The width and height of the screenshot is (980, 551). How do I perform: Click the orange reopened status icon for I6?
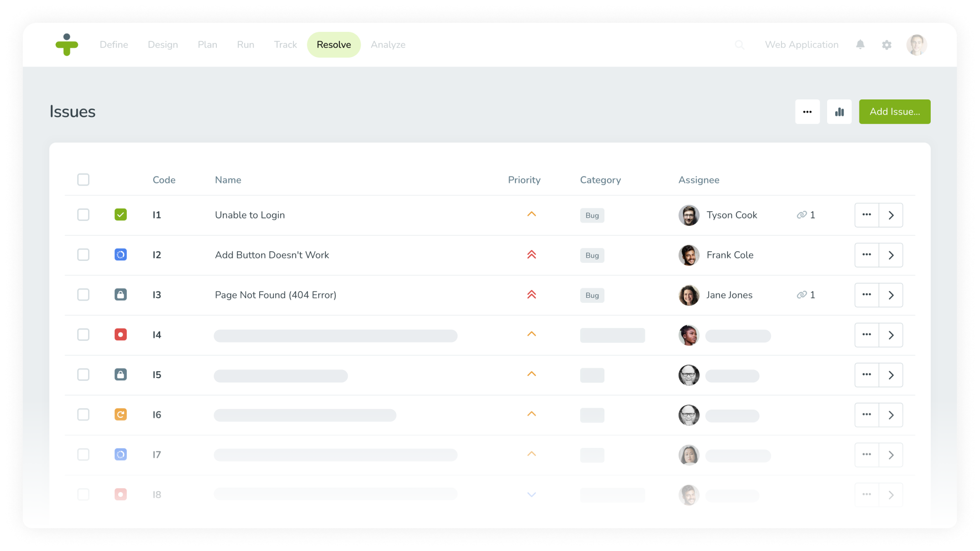(x=121, y=415)
